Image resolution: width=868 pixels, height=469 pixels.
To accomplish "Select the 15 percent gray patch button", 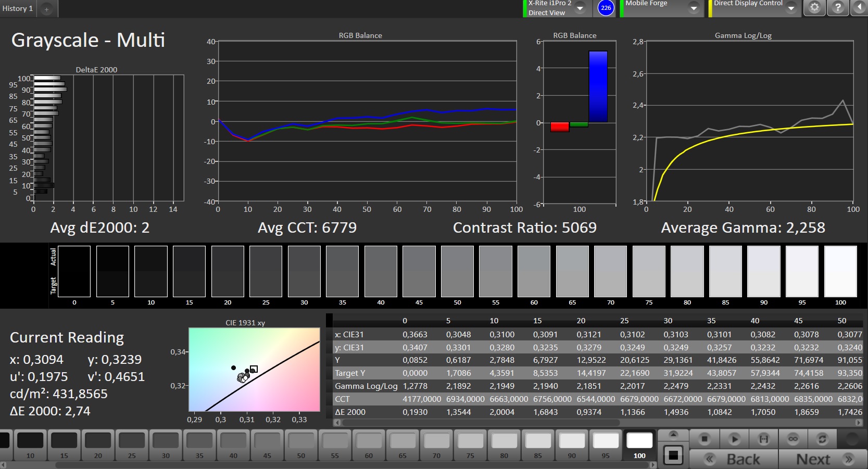I will click(64, 445).
